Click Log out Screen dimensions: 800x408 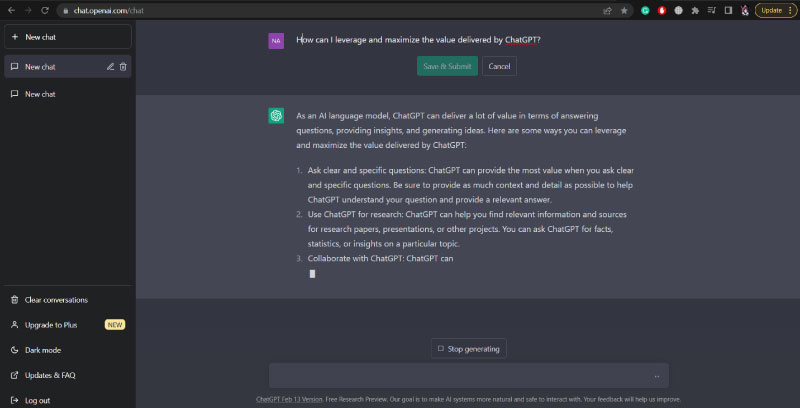(x=68, y=400)
